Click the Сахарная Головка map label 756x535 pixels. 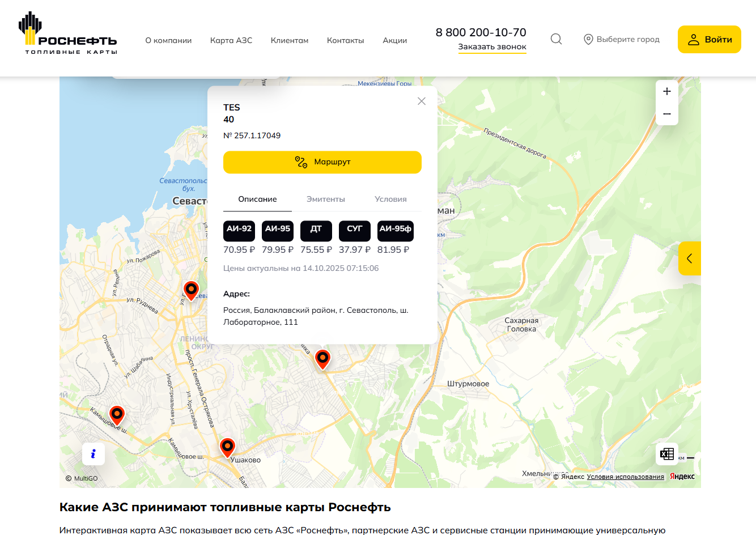[x=522, y=325]
